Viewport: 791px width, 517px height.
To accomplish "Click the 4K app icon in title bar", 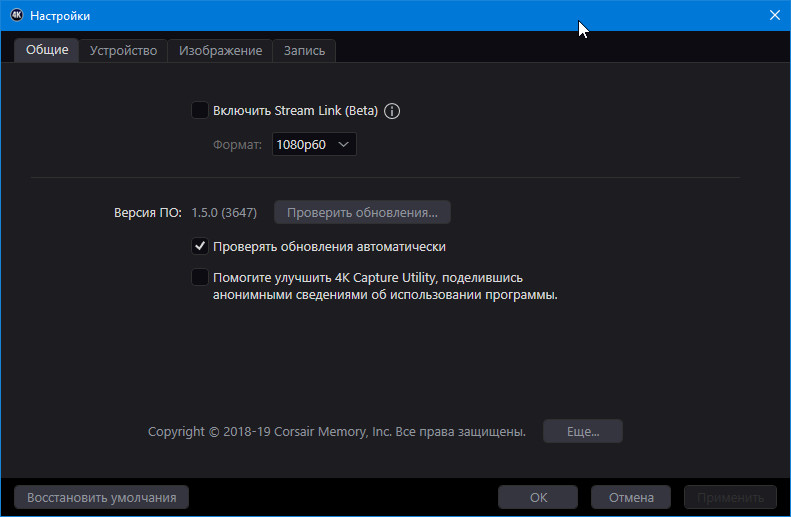I will 17,15.
